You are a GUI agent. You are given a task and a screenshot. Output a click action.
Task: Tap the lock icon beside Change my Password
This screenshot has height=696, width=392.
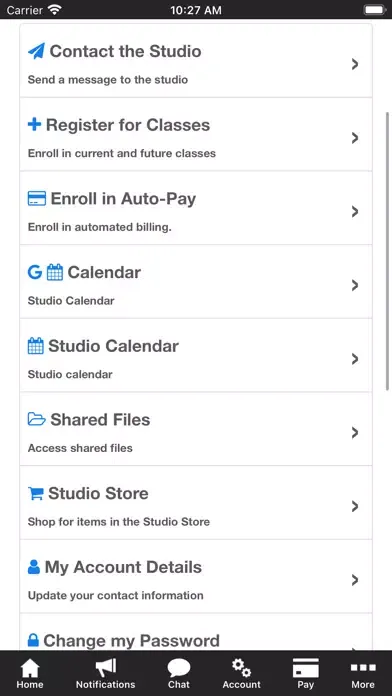tap(33, 640)
